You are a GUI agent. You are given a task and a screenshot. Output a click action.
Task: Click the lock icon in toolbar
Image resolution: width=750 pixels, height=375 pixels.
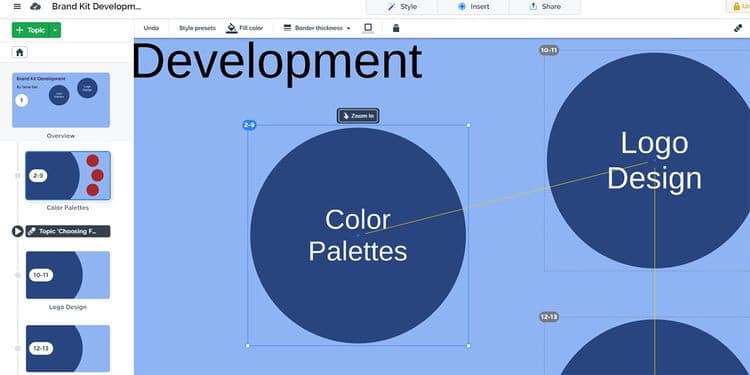(396, 28)
